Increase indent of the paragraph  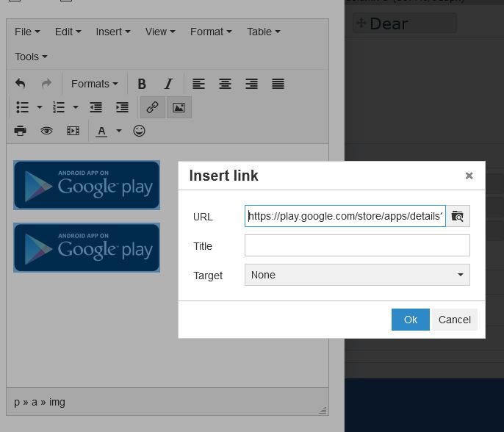point(122,107)
